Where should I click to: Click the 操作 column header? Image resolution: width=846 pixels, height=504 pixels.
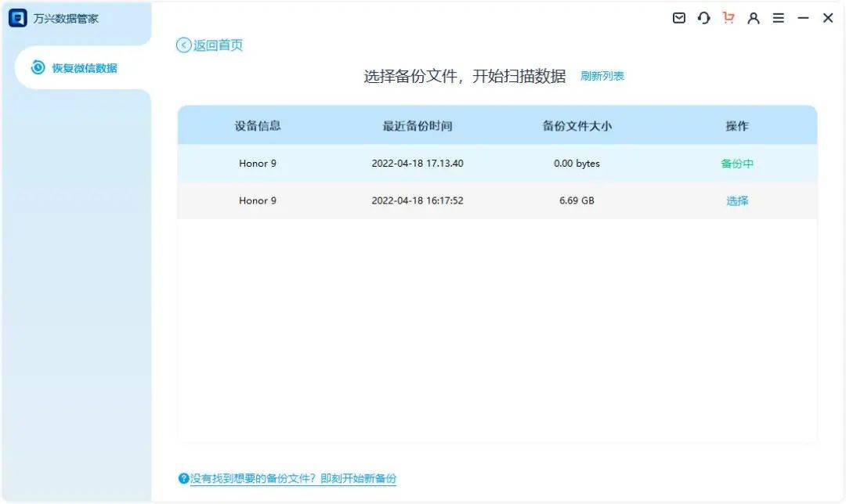coord(737,125)
